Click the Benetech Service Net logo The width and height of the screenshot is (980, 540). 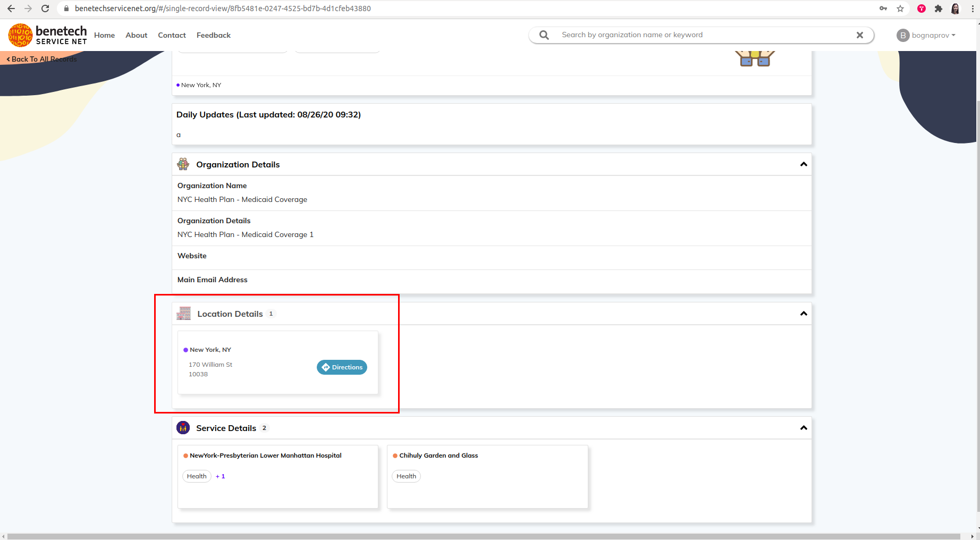(x=47, y=35)
